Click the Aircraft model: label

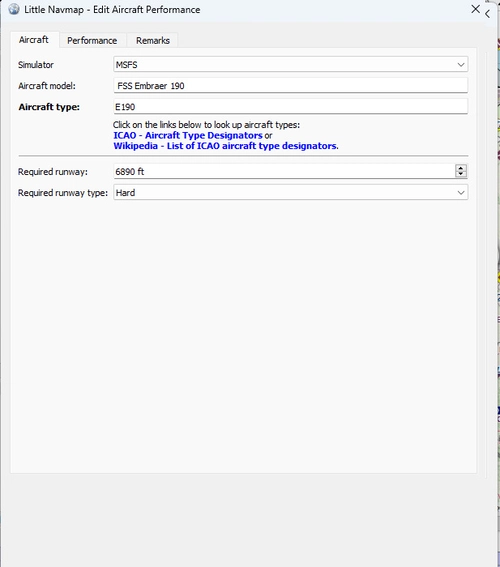point(47,86)
